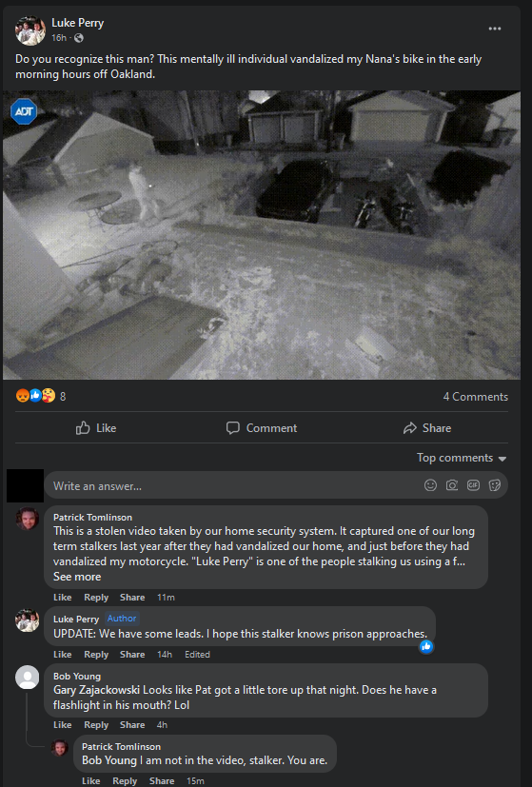Screen dimensions: 532x787
Task: Click the like reaction on Luke's update comment
Action: (426, 646)
